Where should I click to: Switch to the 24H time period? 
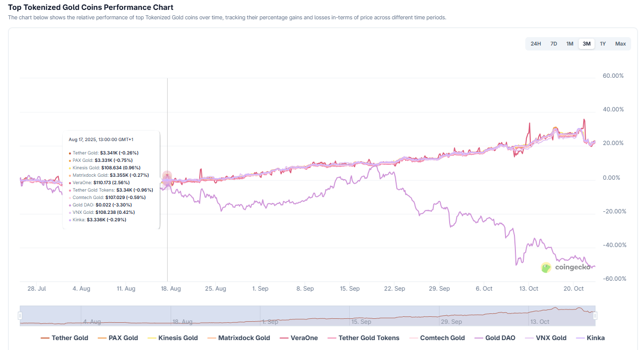536,44
